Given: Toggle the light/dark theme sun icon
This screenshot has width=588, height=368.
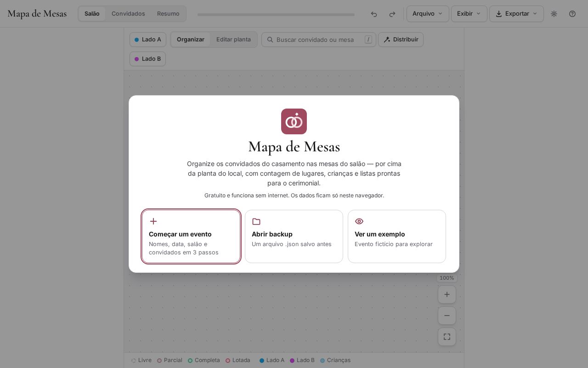Looking at the screenshot, I should pos(554,14).
